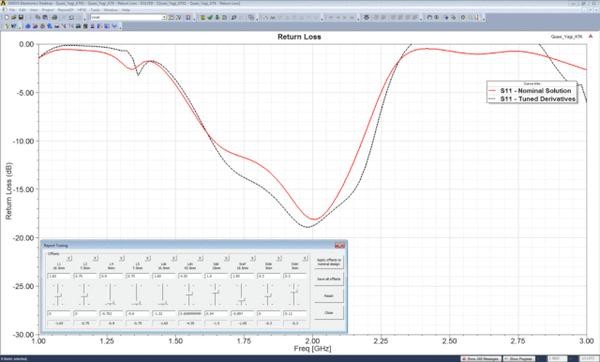Image resolution: width=600 pixels, height=362 pixels.
Task: Click the Save all offsets button
Action: (x=329, y=279)
